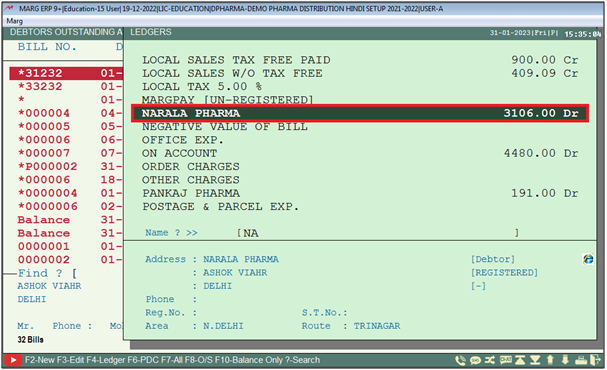Image resolution: width=607 pixels, height=370 pixels.
Task: Open the SMS bubble icon
Action: 475,360
